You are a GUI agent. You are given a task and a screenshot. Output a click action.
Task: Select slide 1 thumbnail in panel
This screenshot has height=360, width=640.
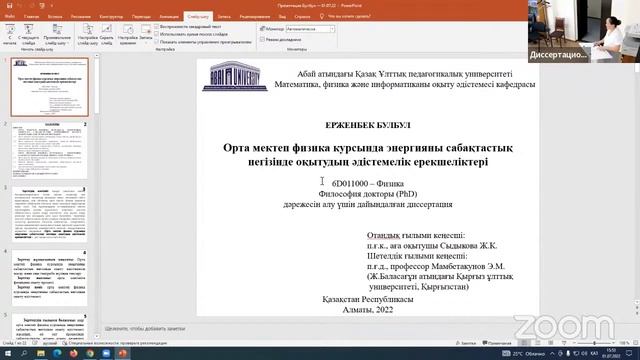(x=49, y=87)
